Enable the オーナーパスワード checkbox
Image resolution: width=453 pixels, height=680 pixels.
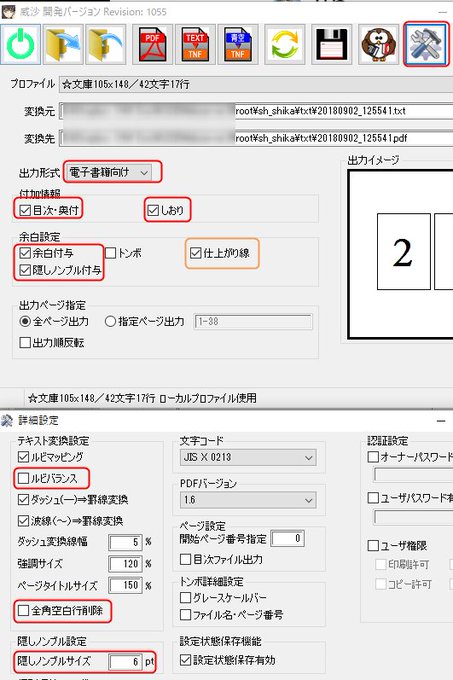[373, 457]
